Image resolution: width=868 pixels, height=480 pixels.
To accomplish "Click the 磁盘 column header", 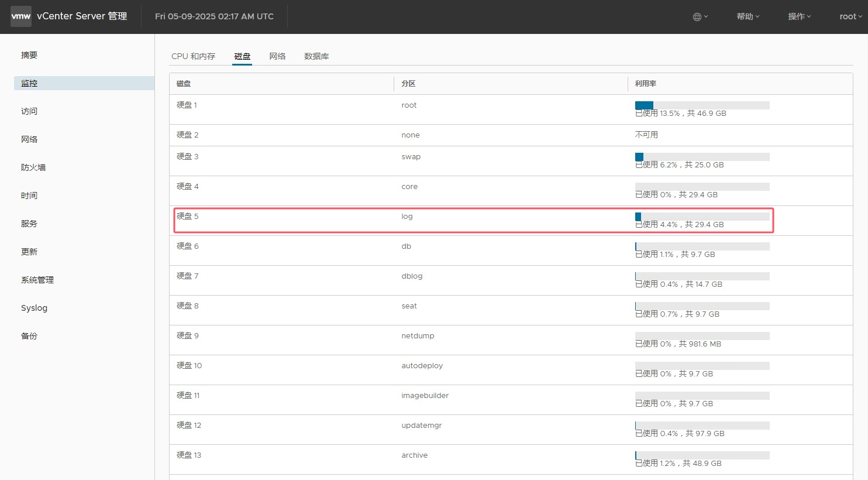I will (x=184, y=84).
